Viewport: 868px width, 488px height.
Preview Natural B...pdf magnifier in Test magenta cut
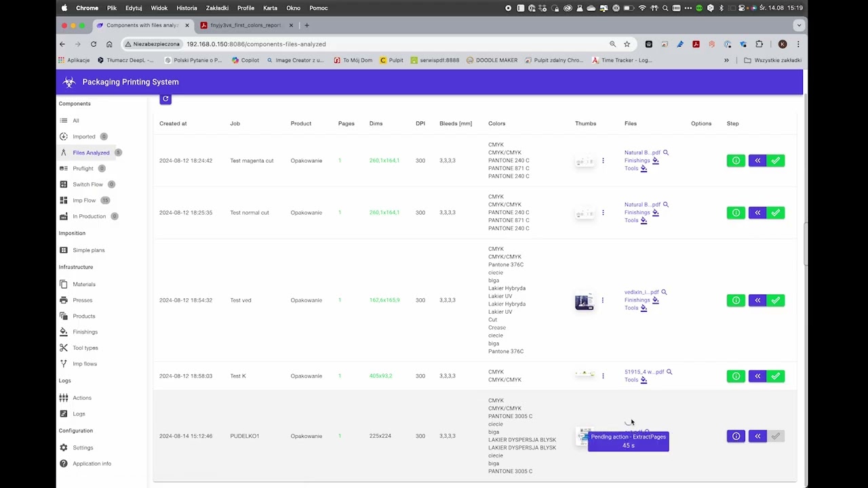point(666,152)
